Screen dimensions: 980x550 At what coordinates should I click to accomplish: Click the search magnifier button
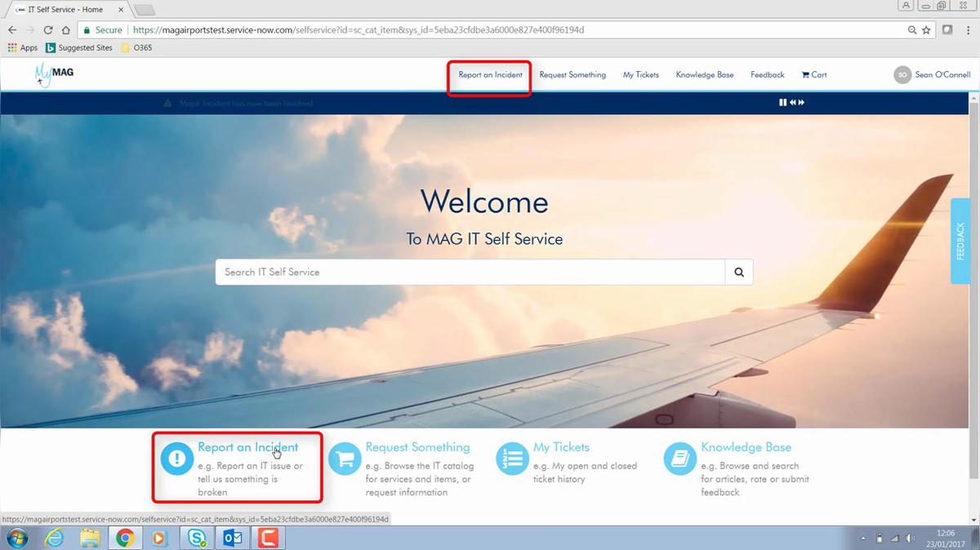click(739, 272)
